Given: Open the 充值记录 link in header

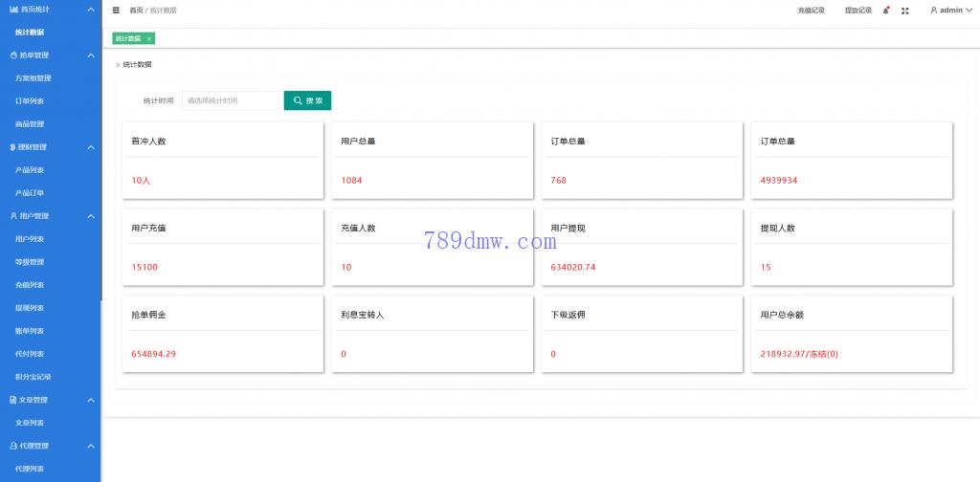Looking at the screenshot, I should pyautogui.click(x=811, y=10).
